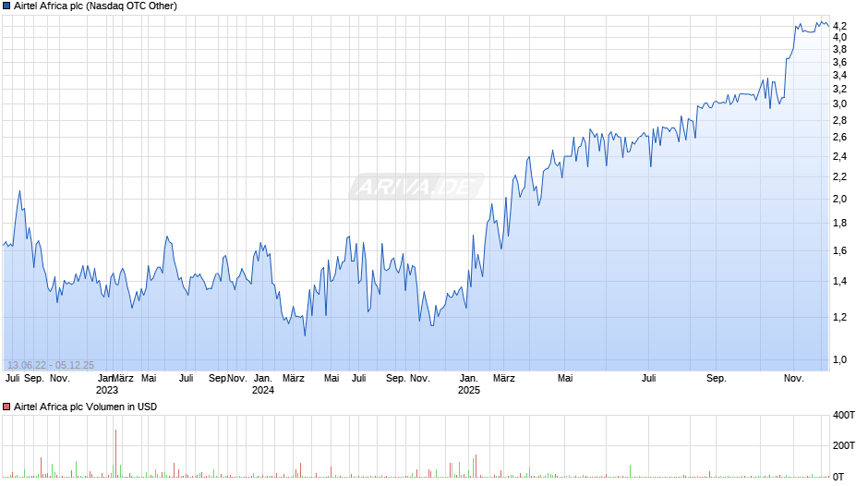Viewport: 868px width, 486px height.
Task: Click the year label 2024 on the time axis
Action: coord(263,390)
